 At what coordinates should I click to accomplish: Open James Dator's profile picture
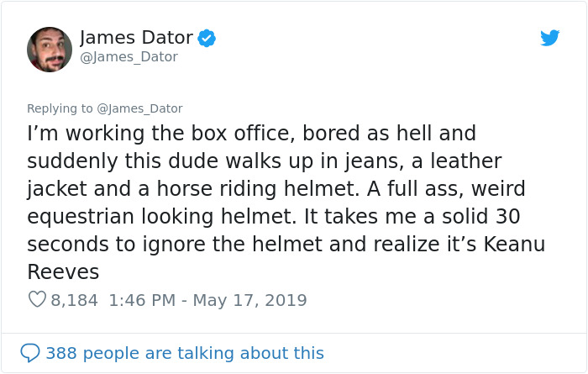click(50, 50)
